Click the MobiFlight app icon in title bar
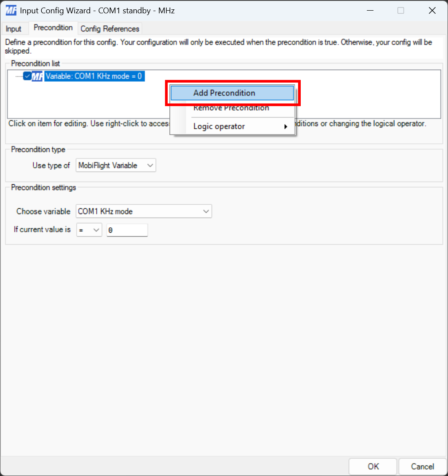Screen dimensions: 448x476 [11, 10]
